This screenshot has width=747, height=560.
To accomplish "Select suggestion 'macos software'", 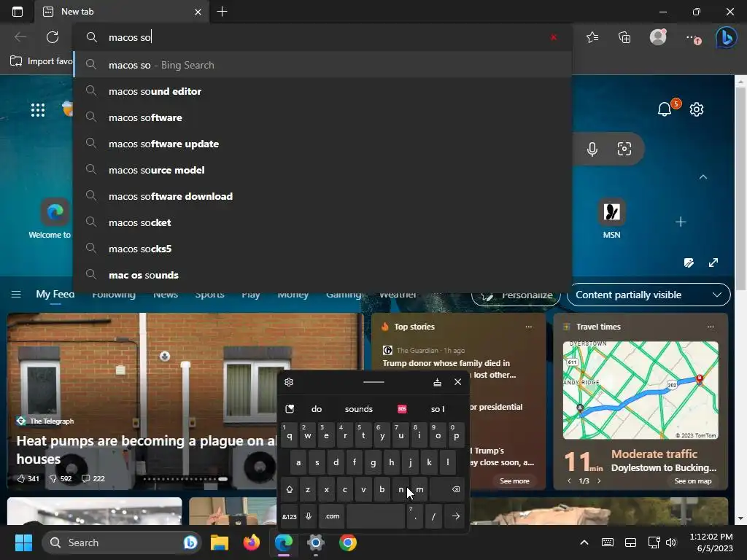I will [322, 117].
